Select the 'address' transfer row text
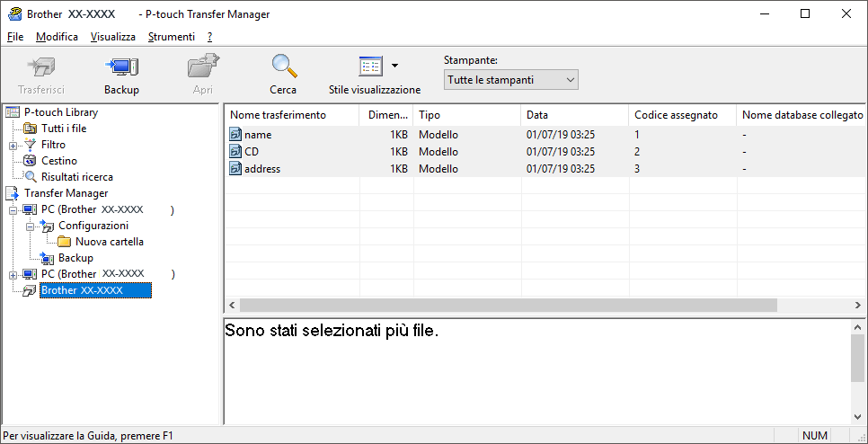This screenshot has height=444, width=868. click(262, 169)
